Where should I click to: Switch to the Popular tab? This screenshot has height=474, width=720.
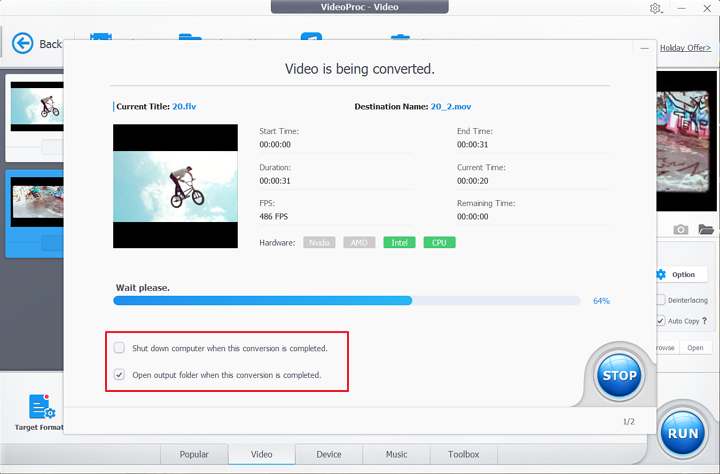(194, 454)
